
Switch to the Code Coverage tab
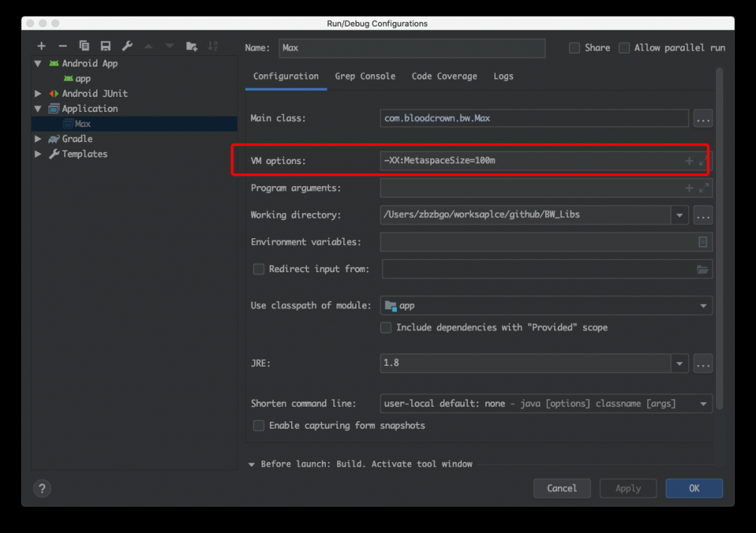[x=444, y=76]
